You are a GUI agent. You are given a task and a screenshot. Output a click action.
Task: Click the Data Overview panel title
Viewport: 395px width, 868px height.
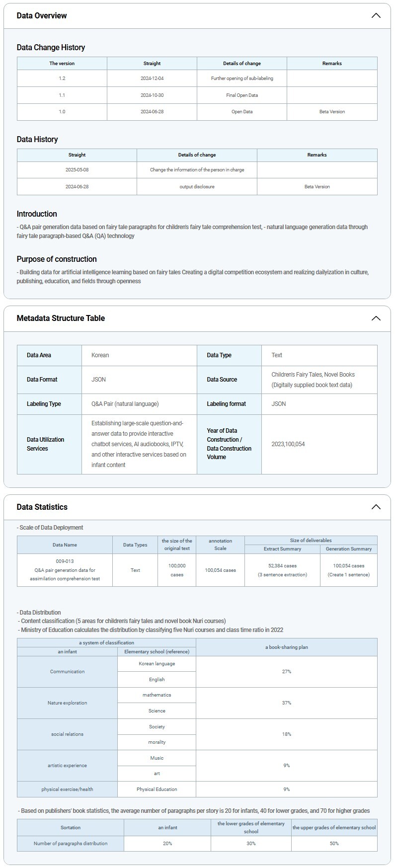(42, 15)
